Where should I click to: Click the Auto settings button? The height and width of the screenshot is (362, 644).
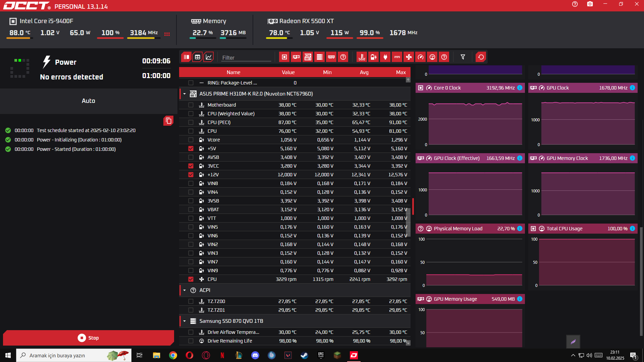89,101
